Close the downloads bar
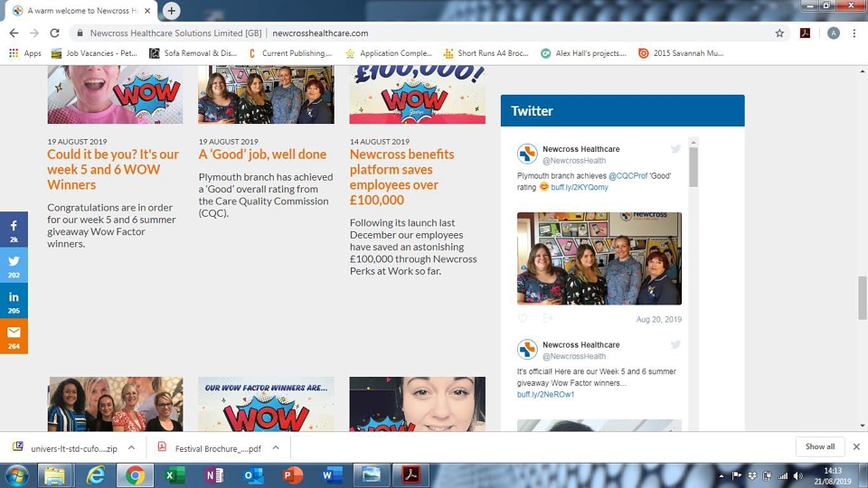 click(x=856, y=446)
